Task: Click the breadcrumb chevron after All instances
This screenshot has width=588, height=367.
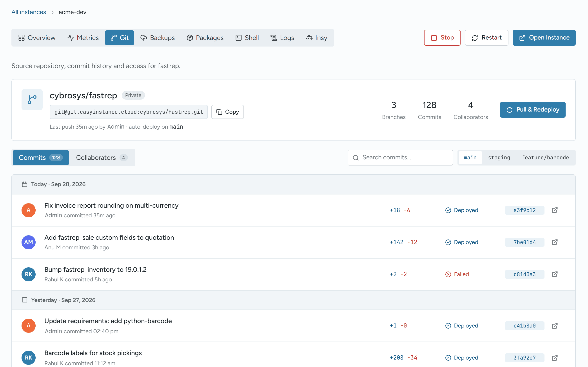Action: (x=52, y=12)
